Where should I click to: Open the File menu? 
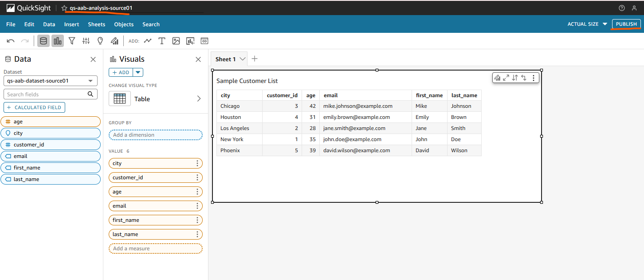pos(11,24)
